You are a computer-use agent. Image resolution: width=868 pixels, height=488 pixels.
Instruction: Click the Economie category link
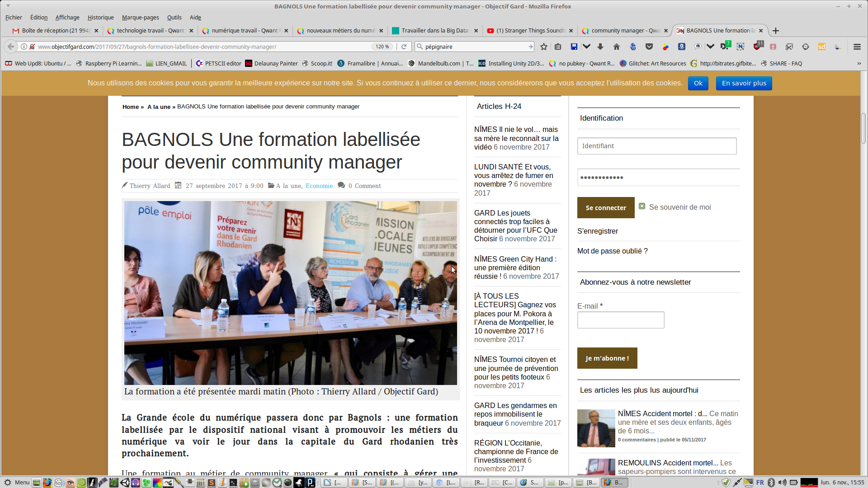[319, 186]
